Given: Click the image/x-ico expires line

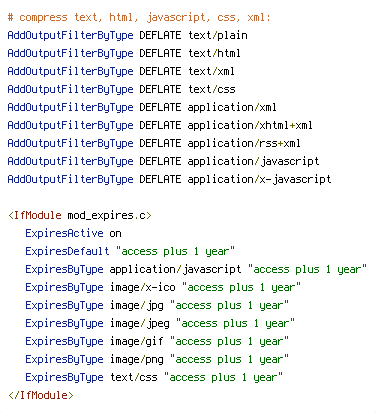Looking at the screenshot, I should coord(163,287).
